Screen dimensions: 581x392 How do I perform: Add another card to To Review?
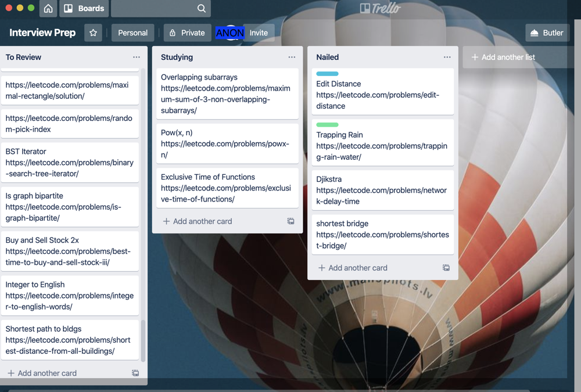[x=42, y=373]
